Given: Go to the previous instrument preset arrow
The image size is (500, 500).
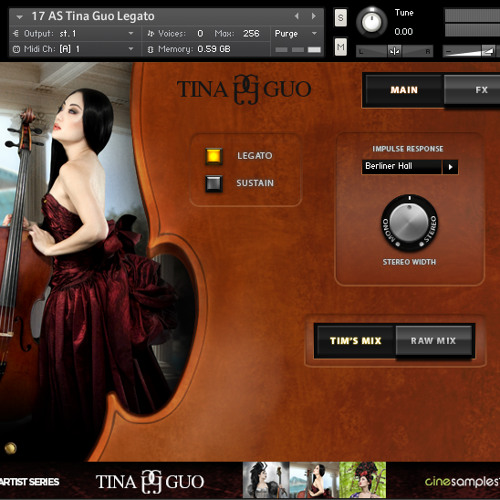Looking at the screenshot, I should (x=296, y=16).
